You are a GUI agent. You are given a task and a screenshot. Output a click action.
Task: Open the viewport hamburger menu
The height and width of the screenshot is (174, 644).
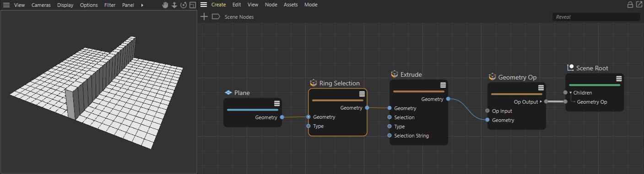click(x=6, y=5)
